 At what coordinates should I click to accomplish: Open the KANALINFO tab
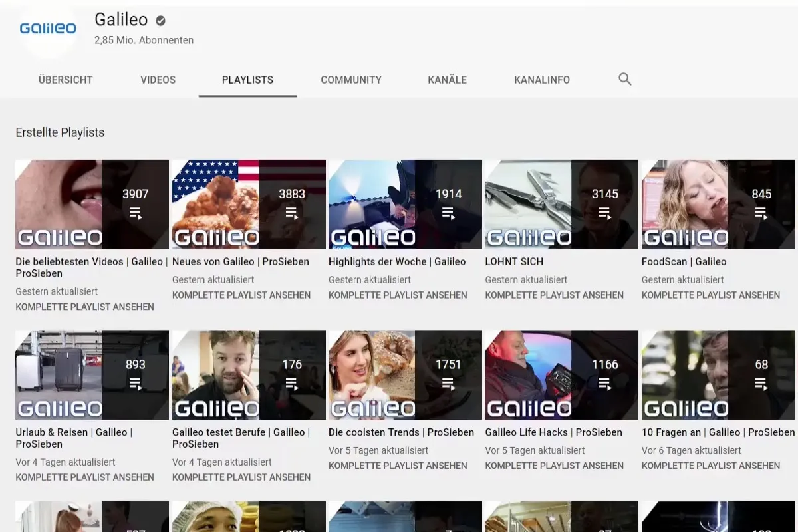pos(542,80)
